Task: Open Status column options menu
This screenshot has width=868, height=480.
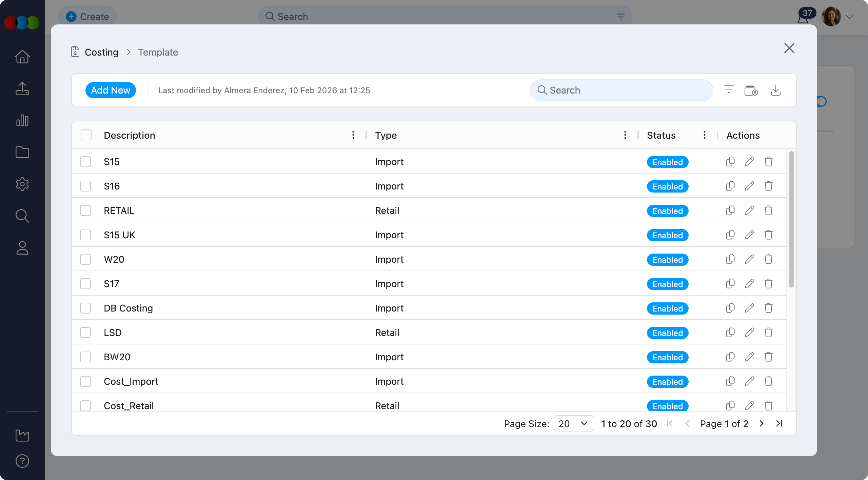Action: [704, 135]
